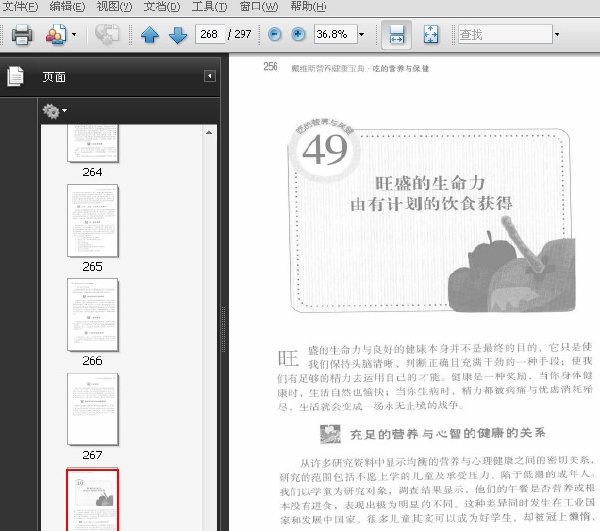Go to next page with down arrow

[x=178, y=35]
